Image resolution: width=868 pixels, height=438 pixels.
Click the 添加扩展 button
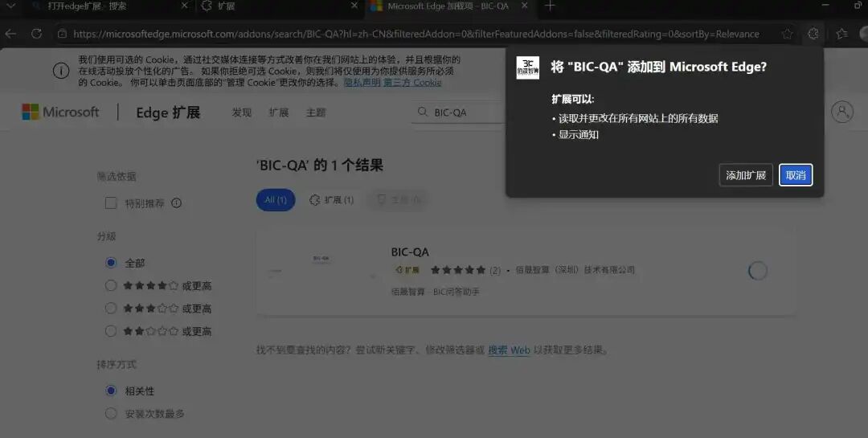pyautogui.click(x=746, y=175)
